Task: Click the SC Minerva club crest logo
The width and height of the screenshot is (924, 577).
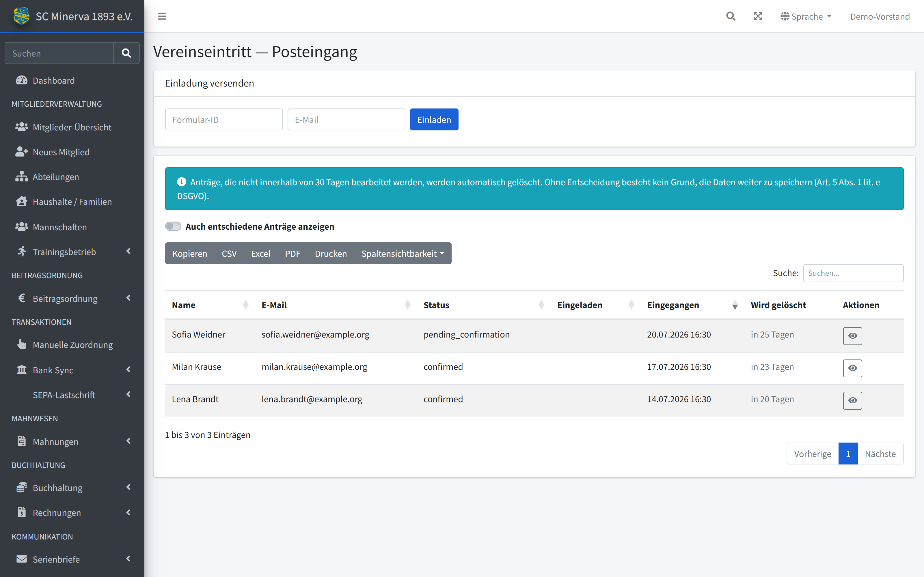Action: pyautogui.click(x=21, y=16)
